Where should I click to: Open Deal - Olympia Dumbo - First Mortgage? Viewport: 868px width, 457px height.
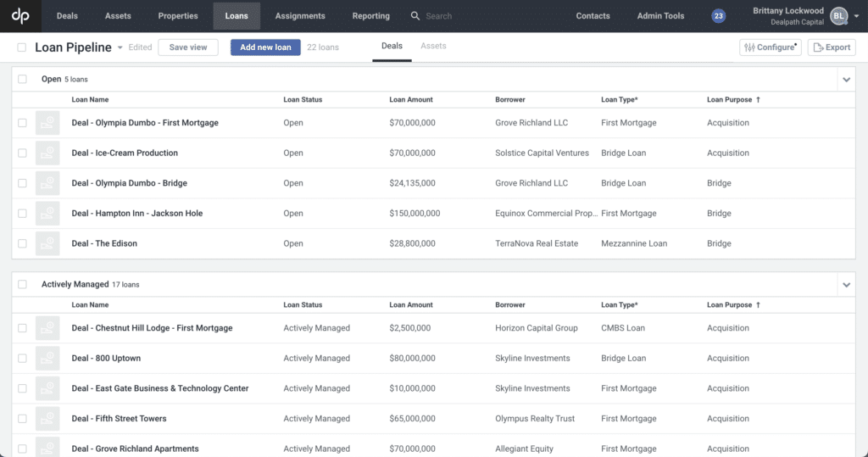(145, 123)
